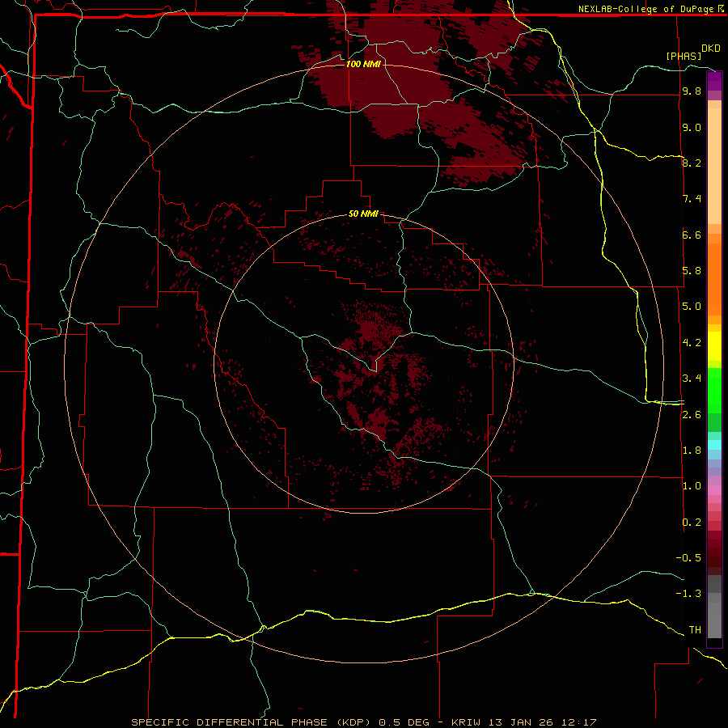This screenshot has width=728, height=728.
Task: Click the 5.8 value on the color scale
Action: pyautogui.click(x=692, y=271)
